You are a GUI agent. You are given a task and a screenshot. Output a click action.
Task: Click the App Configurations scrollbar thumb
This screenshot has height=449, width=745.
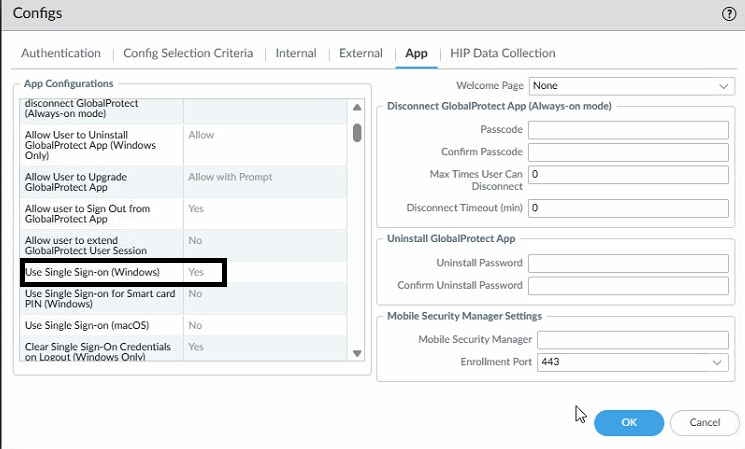point(357,133)
